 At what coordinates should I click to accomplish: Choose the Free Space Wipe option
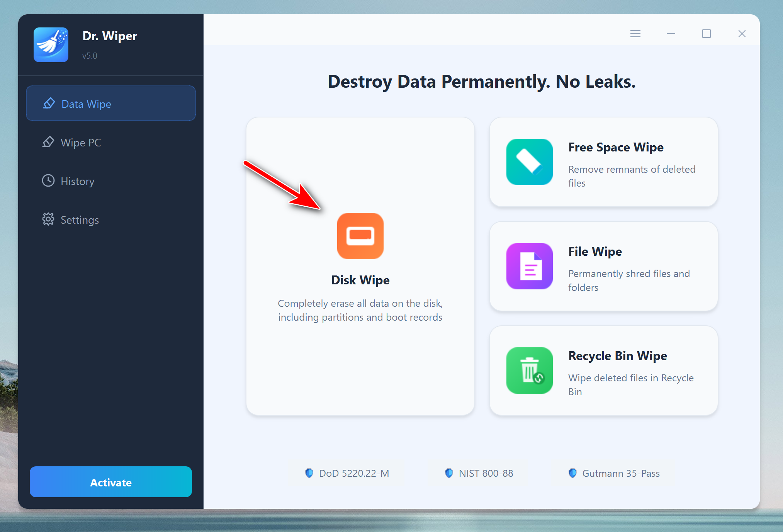click(x=603, y=162)
